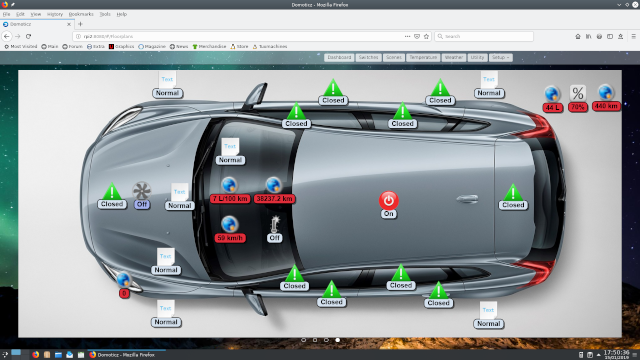The height and width of the screenshot is (360, 640).
Task: Open the globe icon above 7 L/100 km
Action: [229, 185]
